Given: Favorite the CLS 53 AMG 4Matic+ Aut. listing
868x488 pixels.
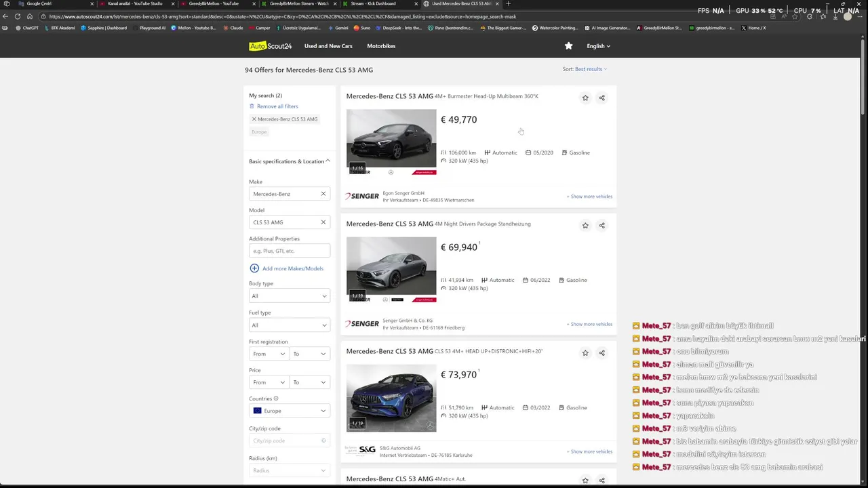Looking at the screenshot, I should point(585,480).
